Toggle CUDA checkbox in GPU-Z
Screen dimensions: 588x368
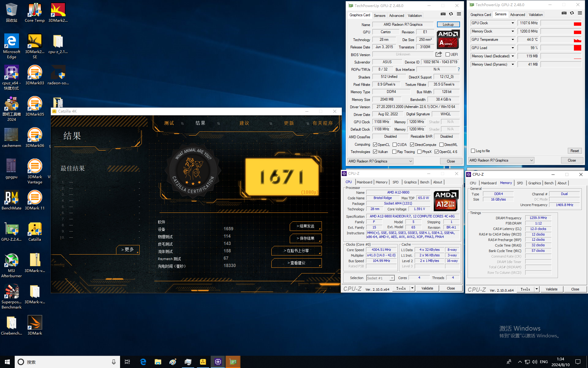(x=394, y=145)
